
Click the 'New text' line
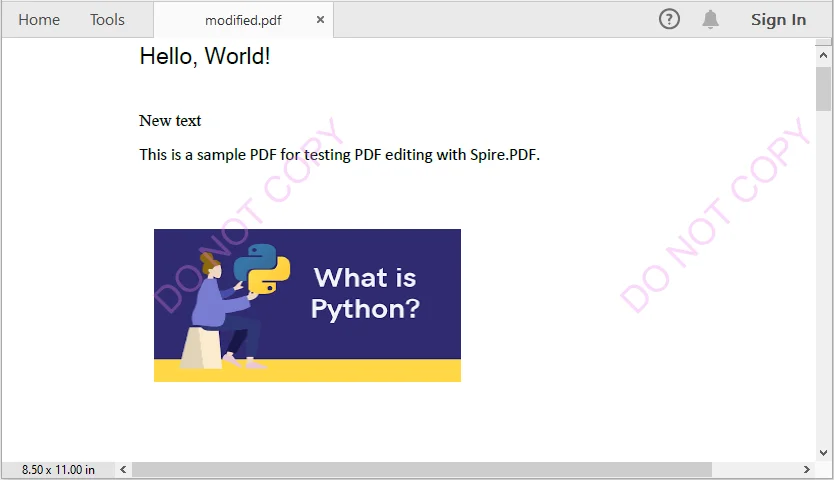(x=170, y=121)
